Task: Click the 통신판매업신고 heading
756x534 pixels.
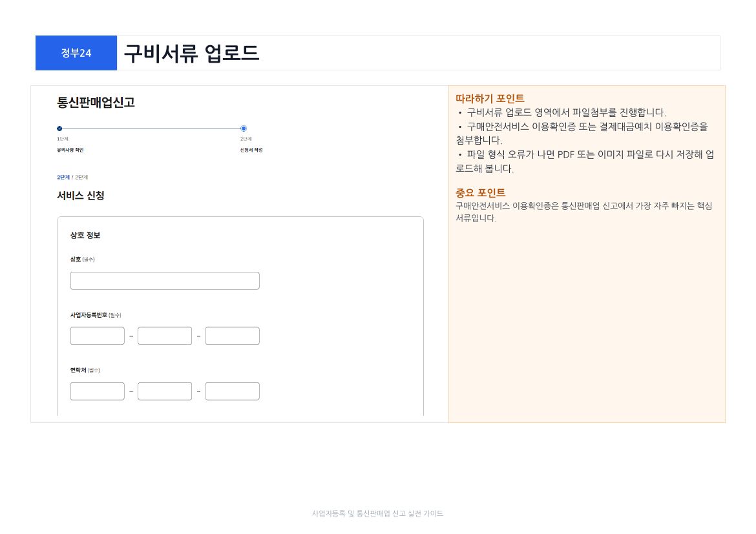Action: pos(96,103)
